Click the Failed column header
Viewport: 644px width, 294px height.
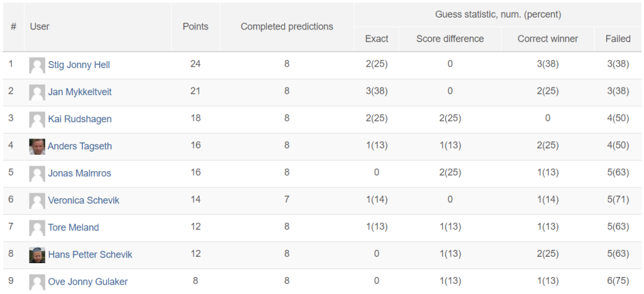pos(618,38)
